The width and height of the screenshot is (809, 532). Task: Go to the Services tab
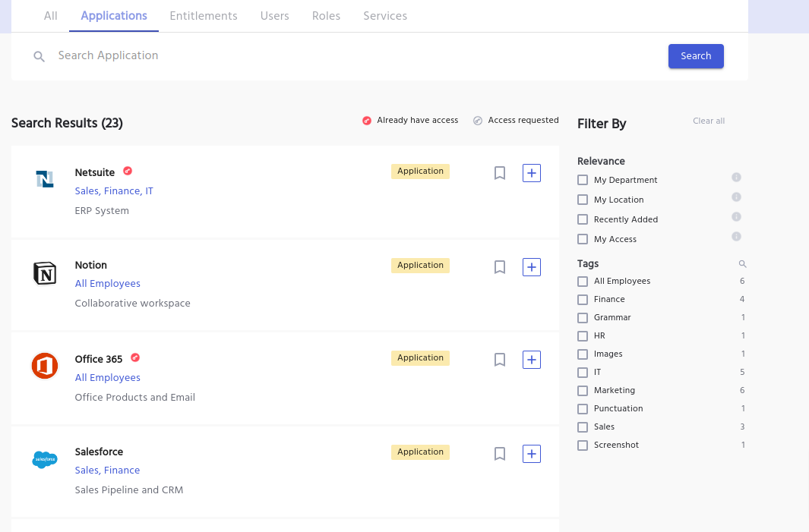click(385, 16)
